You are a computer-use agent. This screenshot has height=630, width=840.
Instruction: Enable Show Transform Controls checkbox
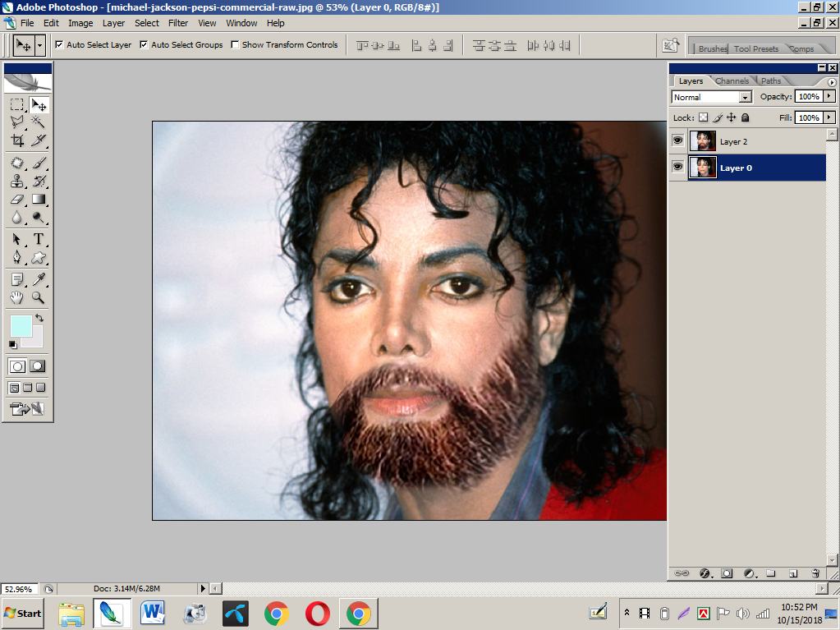pyautogui.click(x=235, y=44)
